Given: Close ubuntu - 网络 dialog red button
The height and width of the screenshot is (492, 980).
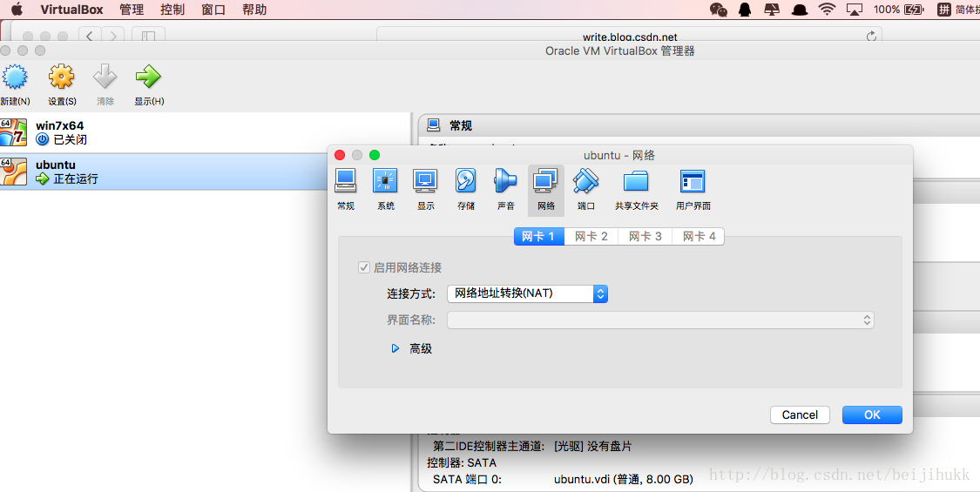Looking at the screenshot, I should (340, 155).
